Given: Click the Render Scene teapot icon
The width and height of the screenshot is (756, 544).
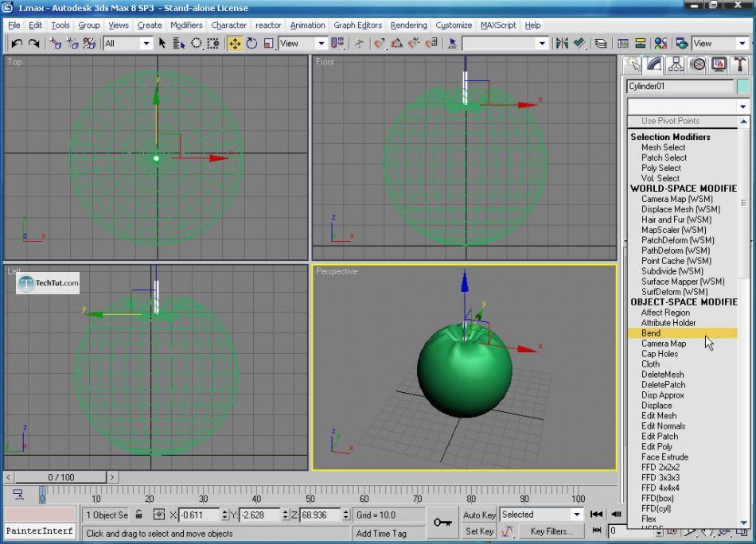Looking at the screenshot, I should [x=681, y=44].
